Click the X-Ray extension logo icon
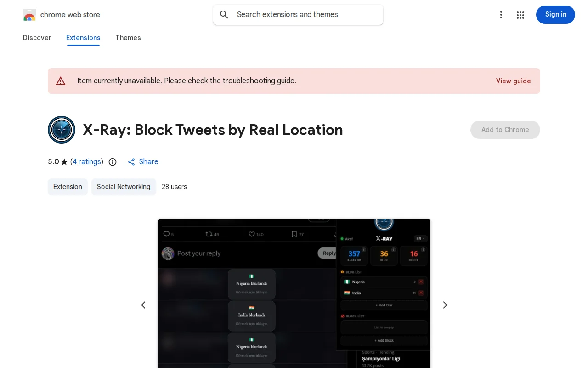The width and height of the screenshot is (588, 368). [x=62, y=130]
